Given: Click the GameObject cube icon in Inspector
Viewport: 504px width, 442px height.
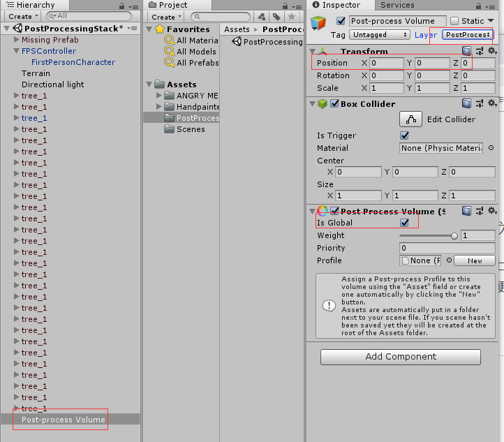Looking at the screenshot, I should (318, 23).
